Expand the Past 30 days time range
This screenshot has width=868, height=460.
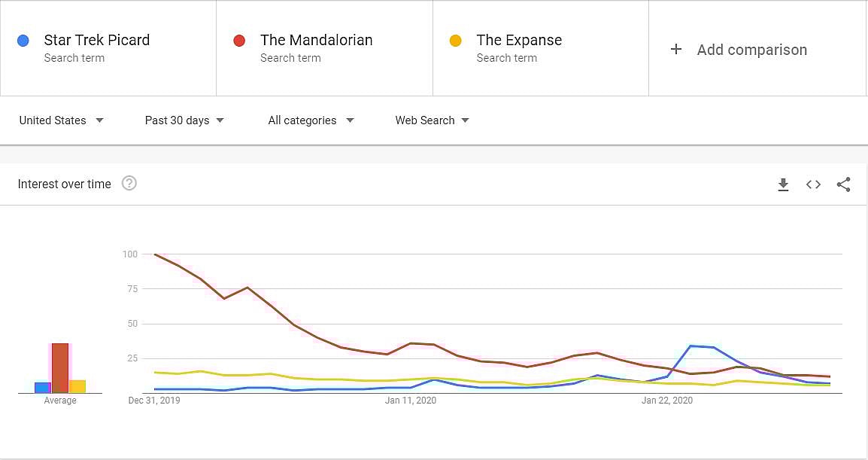coord(184,120)
